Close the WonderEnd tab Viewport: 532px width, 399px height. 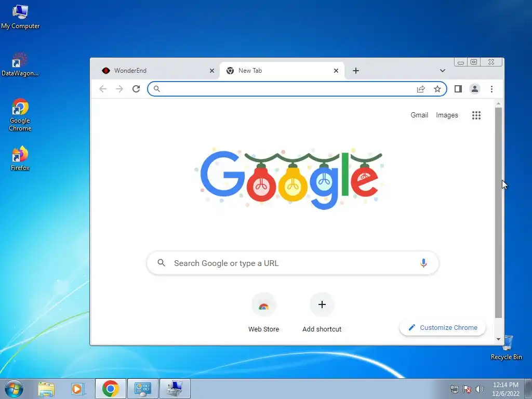pos(212,71)
